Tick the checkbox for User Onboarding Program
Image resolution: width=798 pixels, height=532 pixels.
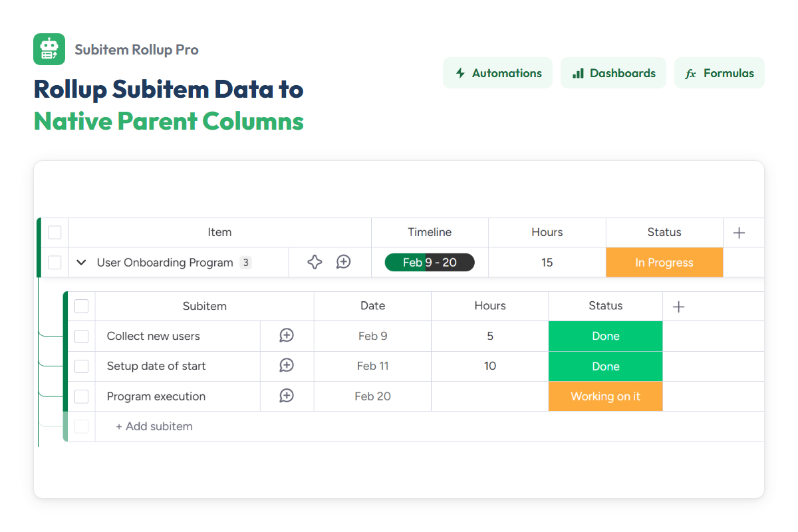coord(55,263)
